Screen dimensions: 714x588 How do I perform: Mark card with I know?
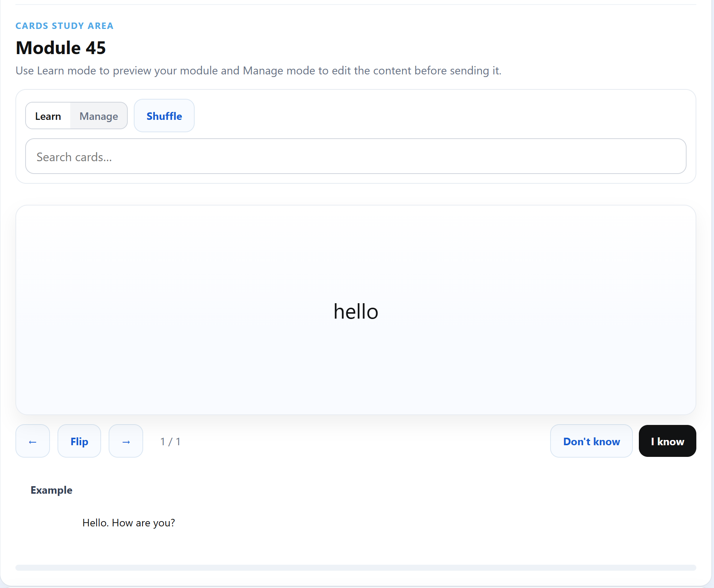[667, 441]
